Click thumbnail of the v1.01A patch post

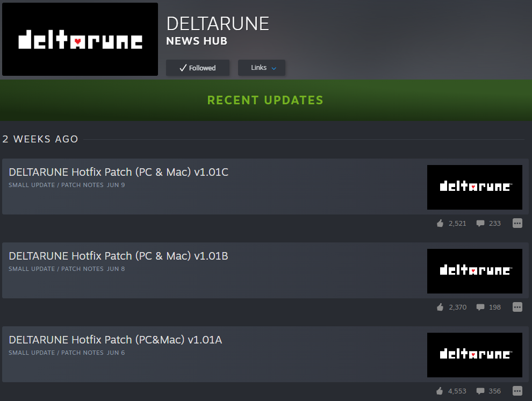coord(475,355)
